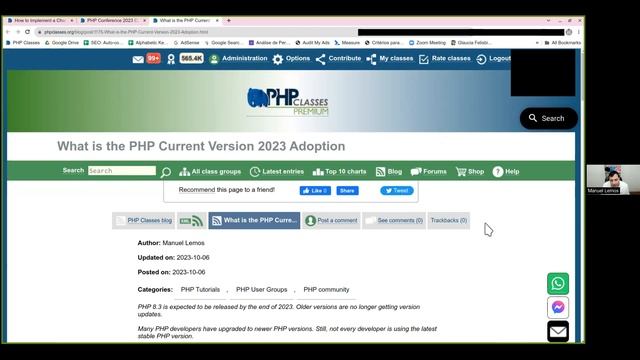Click the 99+ notifications badge
Screen dimensions: 640x360
point(153,59)
